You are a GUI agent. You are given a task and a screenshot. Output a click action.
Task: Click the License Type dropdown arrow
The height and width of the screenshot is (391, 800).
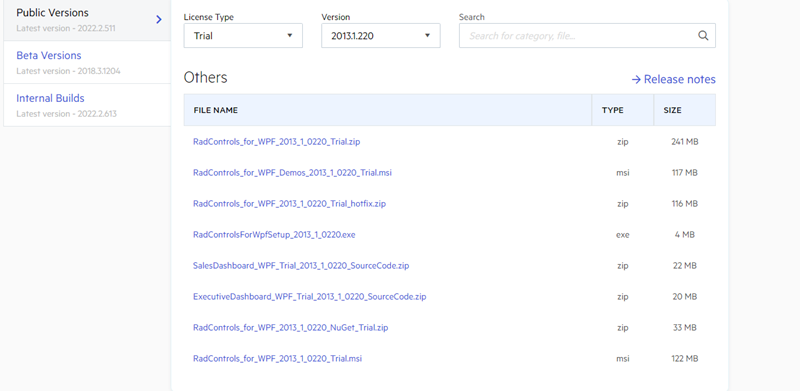point(290,36)
